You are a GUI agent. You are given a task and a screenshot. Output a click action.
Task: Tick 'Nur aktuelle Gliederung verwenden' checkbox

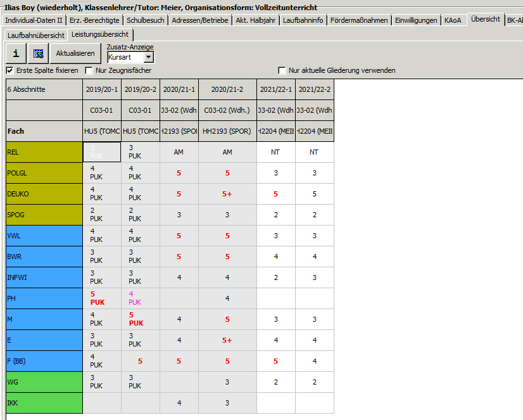(x=282, y=70)
